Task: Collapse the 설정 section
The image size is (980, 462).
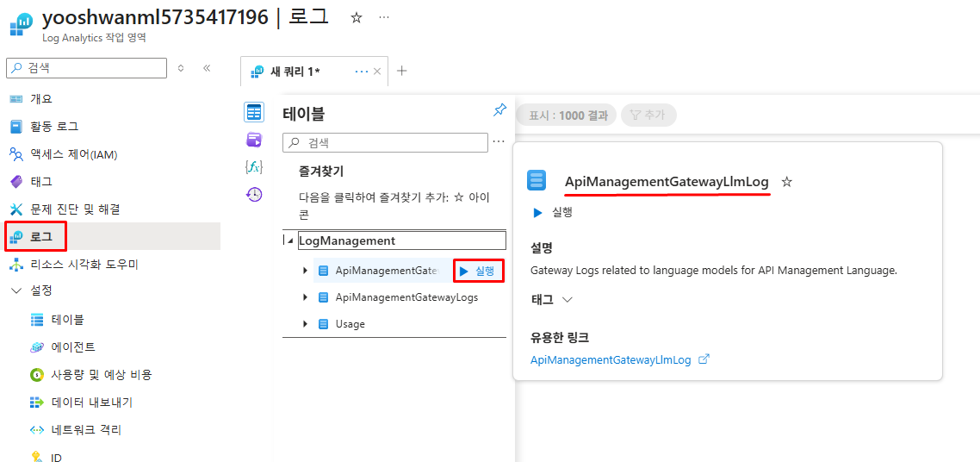Action: coord(16,290)
